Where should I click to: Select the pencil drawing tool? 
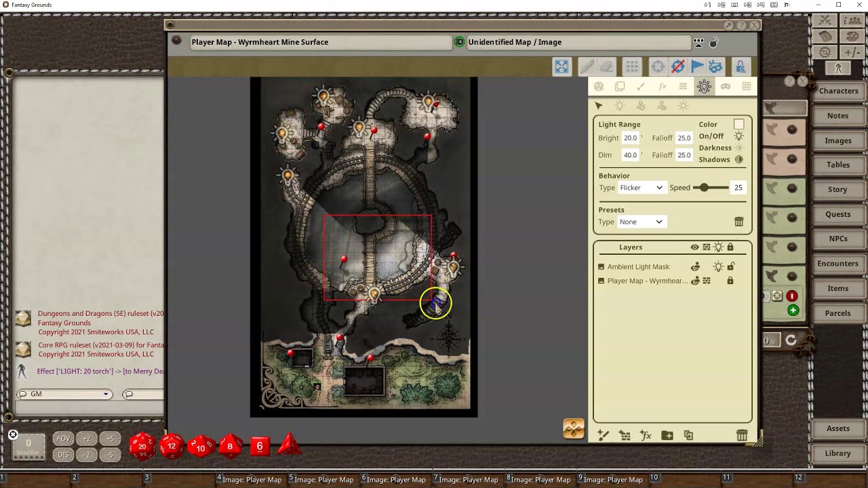(587, 66)
